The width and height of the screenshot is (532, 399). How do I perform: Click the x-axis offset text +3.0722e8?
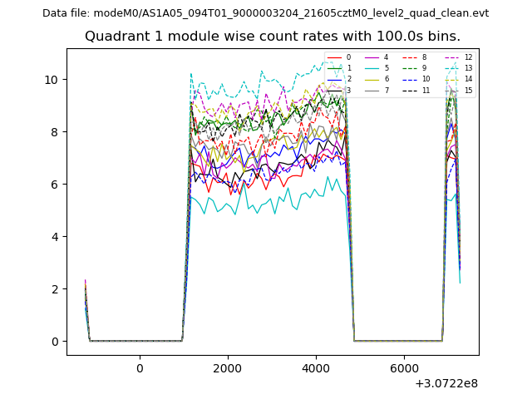coord(445,383)
